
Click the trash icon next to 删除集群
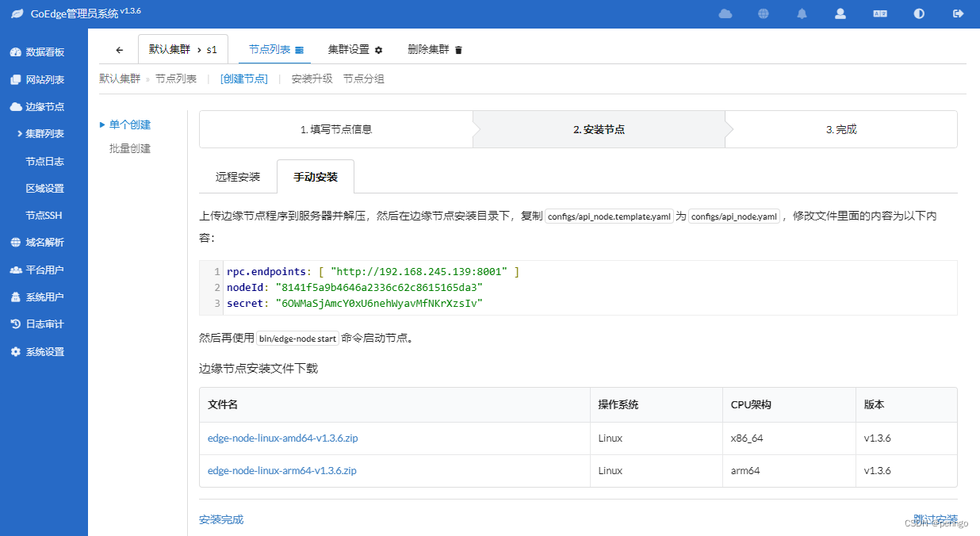[x=458, y=50]
